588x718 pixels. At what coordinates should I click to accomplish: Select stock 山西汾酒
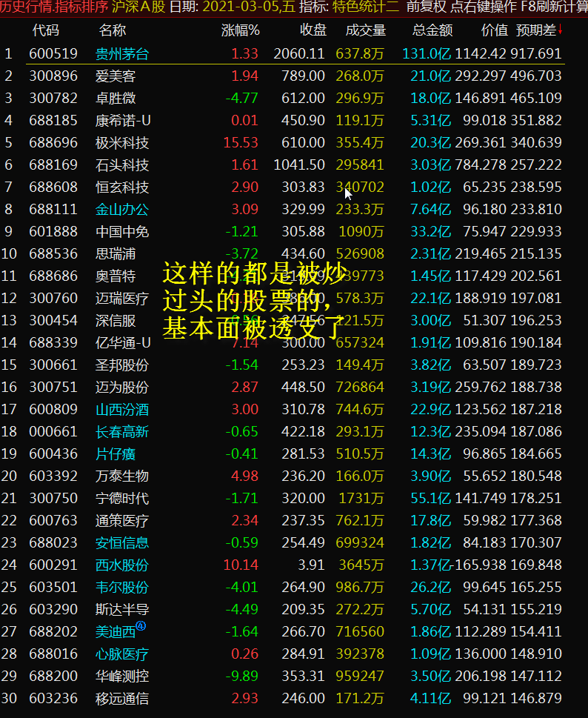122,409
